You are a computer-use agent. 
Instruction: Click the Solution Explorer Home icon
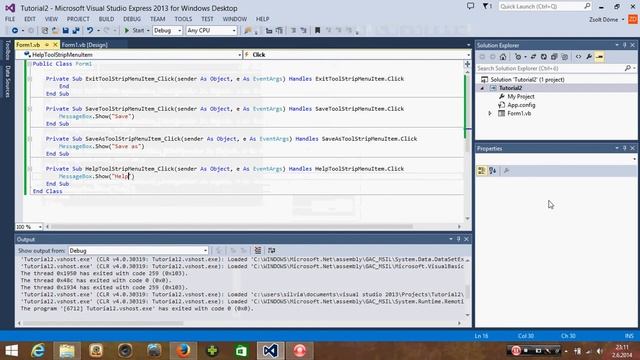pos(503,57)
